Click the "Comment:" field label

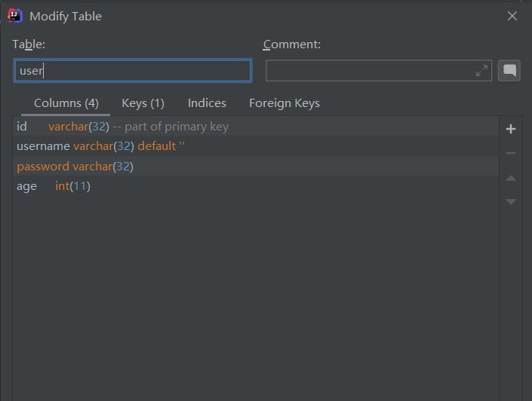pos(291,44)
